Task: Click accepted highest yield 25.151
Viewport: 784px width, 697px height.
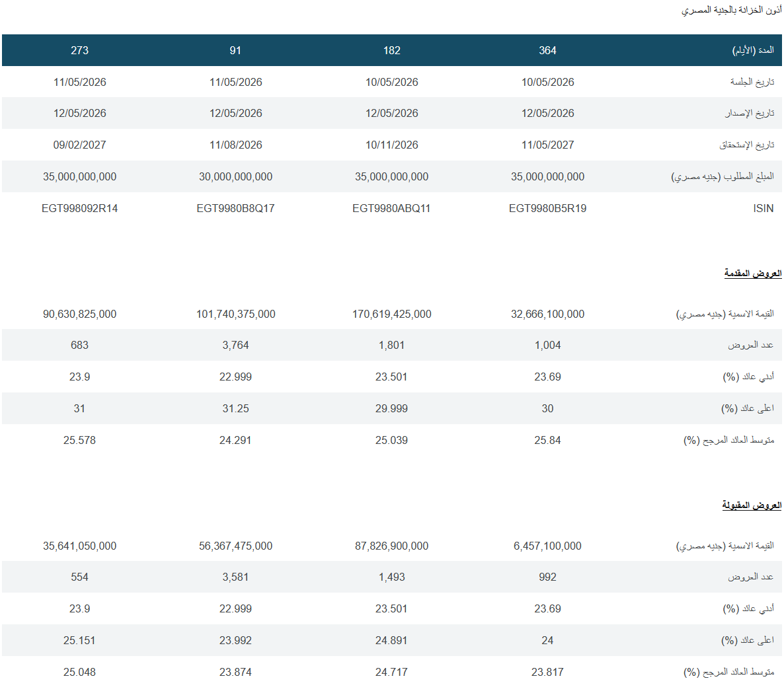Action: (79, 641)
